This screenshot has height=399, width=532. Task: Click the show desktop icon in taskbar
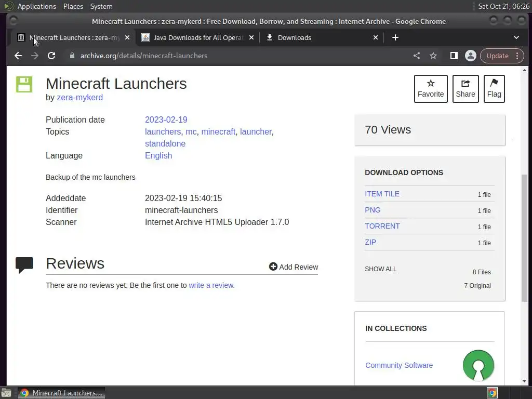coord(6,393)
